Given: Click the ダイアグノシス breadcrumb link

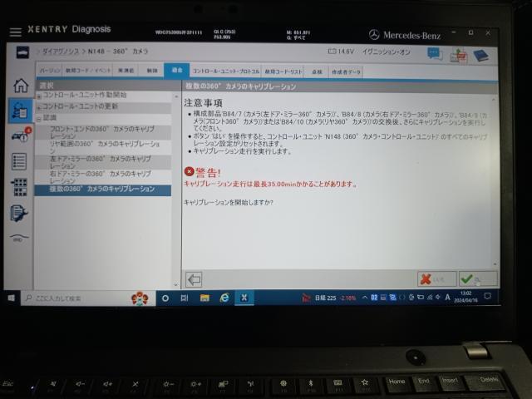Looking at the screenshot, I should click(60, 52).
